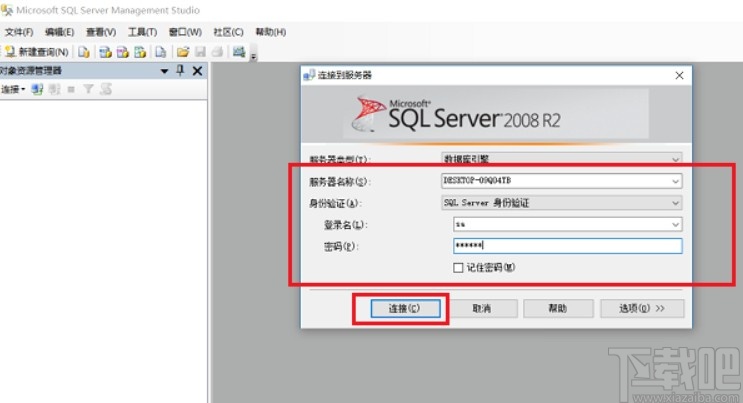The image size is (743, 403).
Task: Open the 编辑(E) menu
Action: pos(60,32)
